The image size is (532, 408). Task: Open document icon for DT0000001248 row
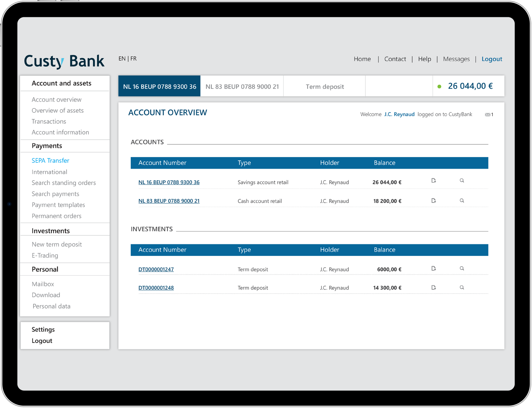(x=434, y=288)
